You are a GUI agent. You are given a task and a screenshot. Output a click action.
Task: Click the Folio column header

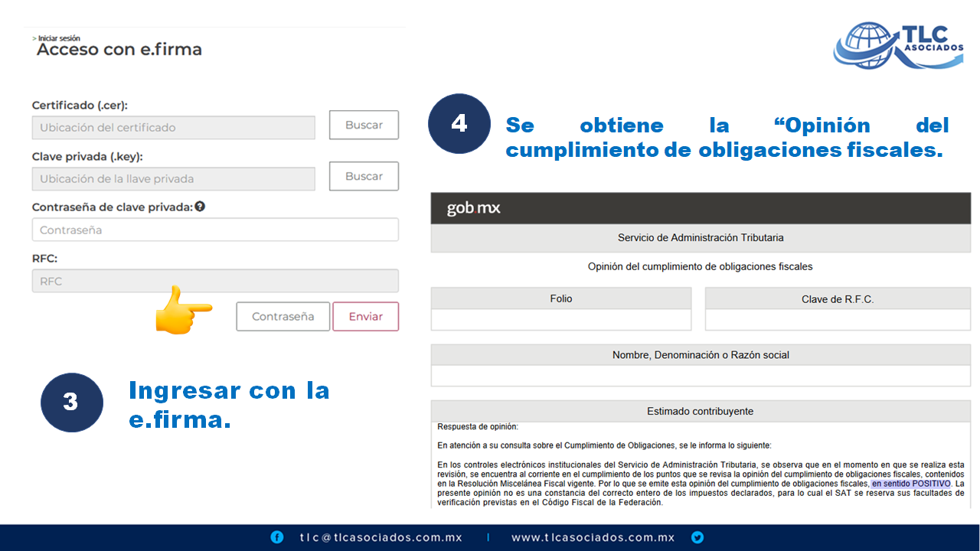coord(561,298)
